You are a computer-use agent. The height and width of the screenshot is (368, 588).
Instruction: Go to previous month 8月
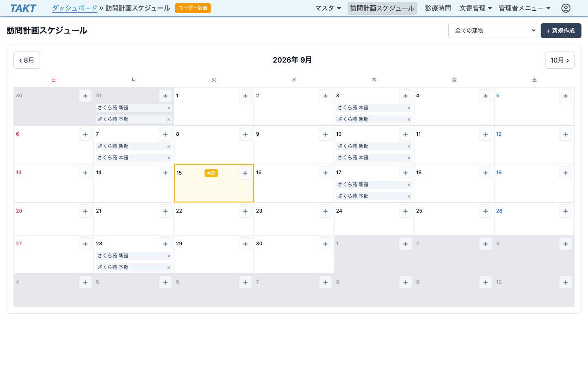(27, 60)
